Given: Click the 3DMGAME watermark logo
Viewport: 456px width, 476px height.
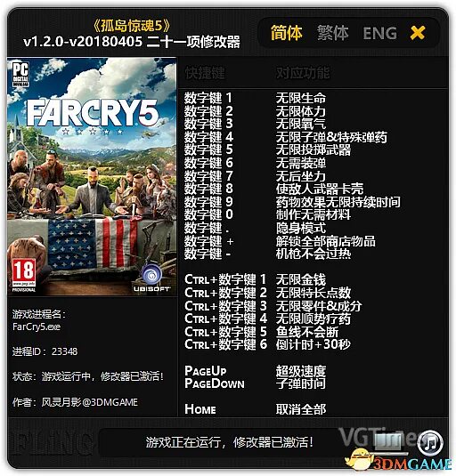Looking at the screenshot, I should [400, 462].
